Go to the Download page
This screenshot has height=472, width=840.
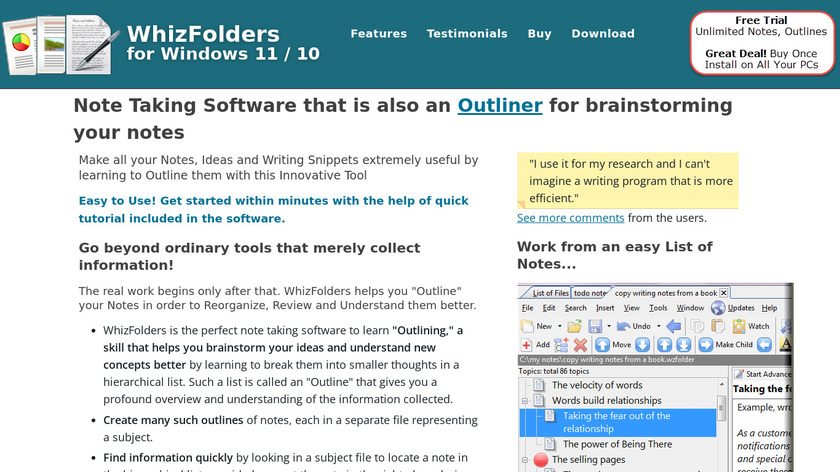(x=603, y=34)
